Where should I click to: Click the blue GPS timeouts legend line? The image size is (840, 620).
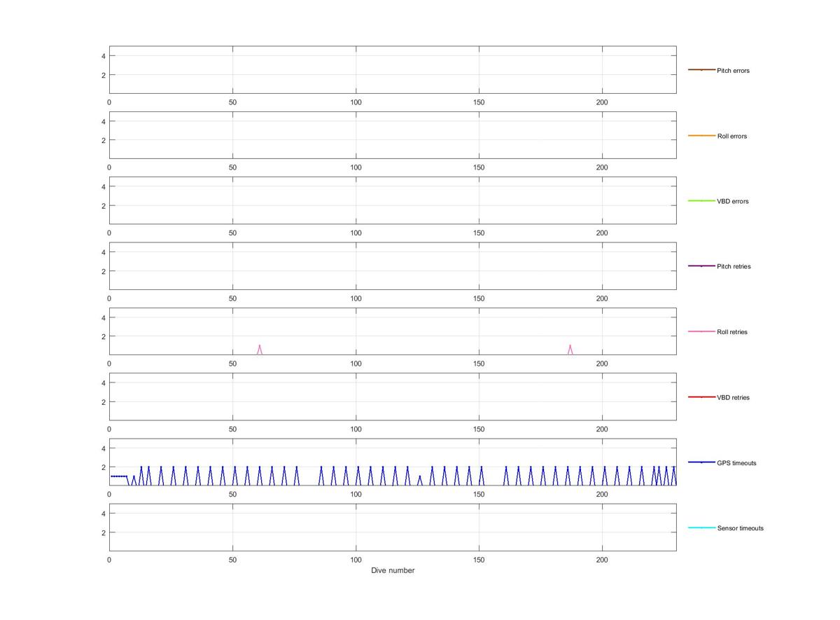(701, 462)
